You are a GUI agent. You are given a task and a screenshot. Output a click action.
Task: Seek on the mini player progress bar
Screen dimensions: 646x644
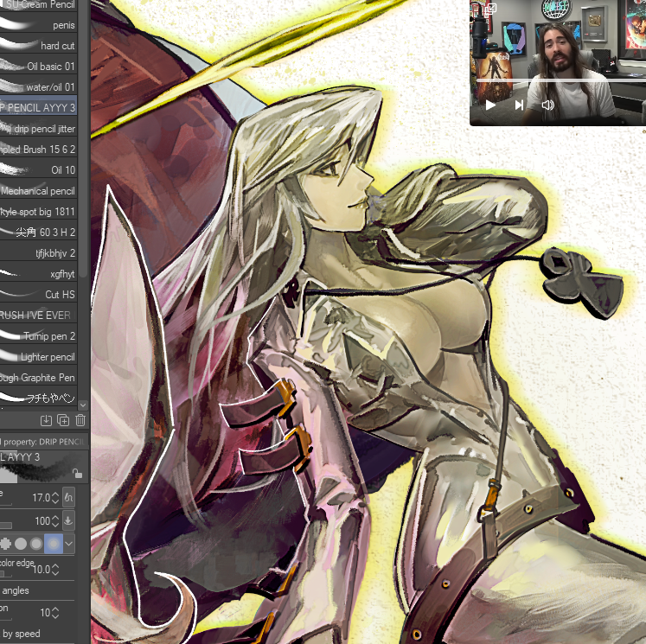(x=560, y=80)
